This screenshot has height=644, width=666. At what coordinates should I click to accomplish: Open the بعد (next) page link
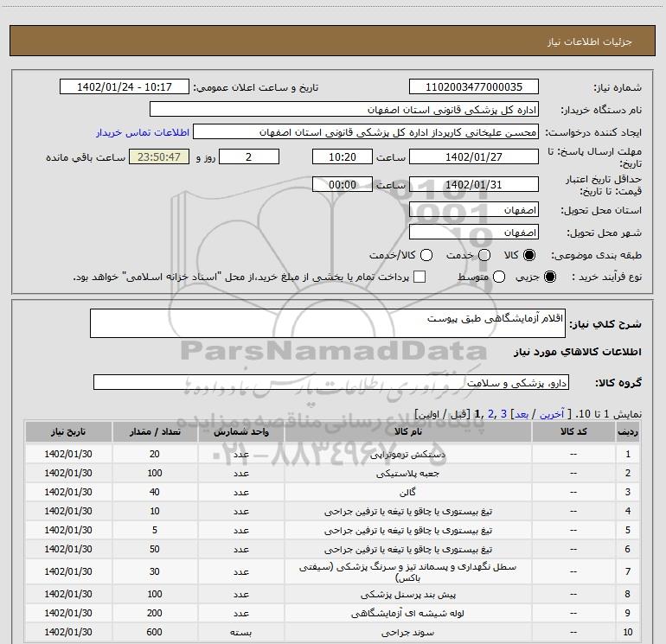click(x=522, y=414)
